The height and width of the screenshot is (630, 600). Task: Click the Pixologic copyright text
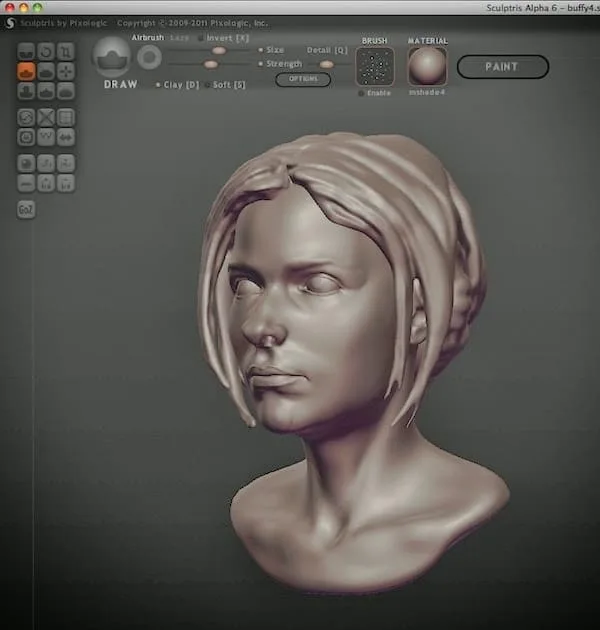tap(192, 23)
